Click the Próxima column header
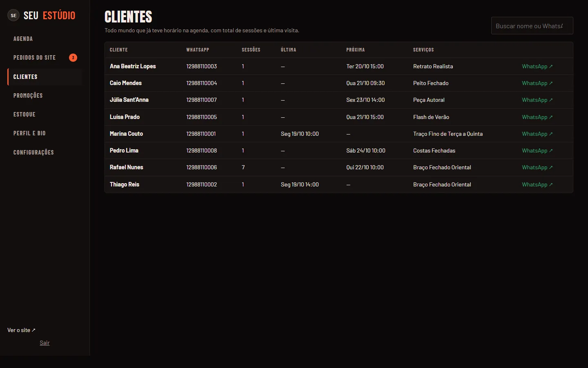The width and height of the screenshot is (588, 368). [x=356, y=50]
